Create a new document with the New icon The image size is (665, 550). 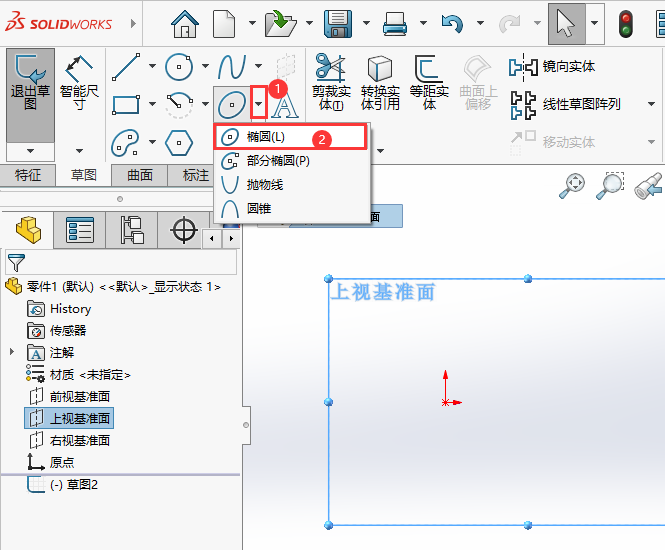pyautogui.click(x=224, y=24)
